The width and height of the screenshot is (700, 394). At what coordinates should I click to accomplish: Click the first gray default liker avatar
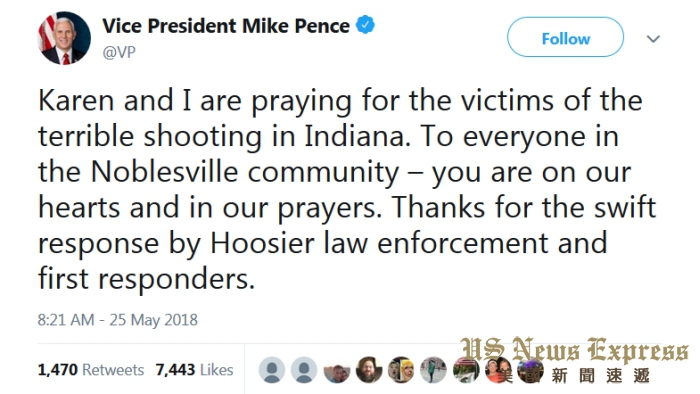tap(272, 370)
